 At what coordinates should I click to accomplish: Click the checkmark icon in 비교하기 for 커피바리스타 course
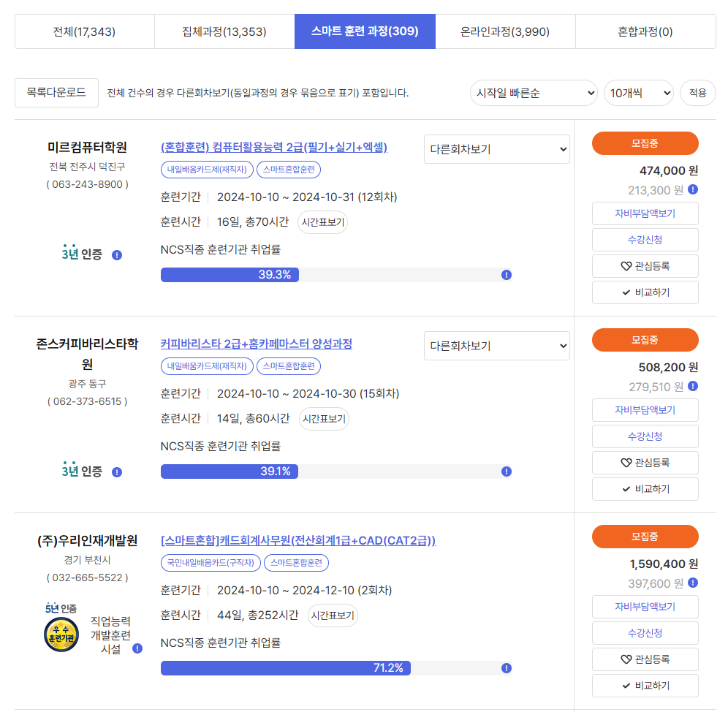click(x=626, y=488)
